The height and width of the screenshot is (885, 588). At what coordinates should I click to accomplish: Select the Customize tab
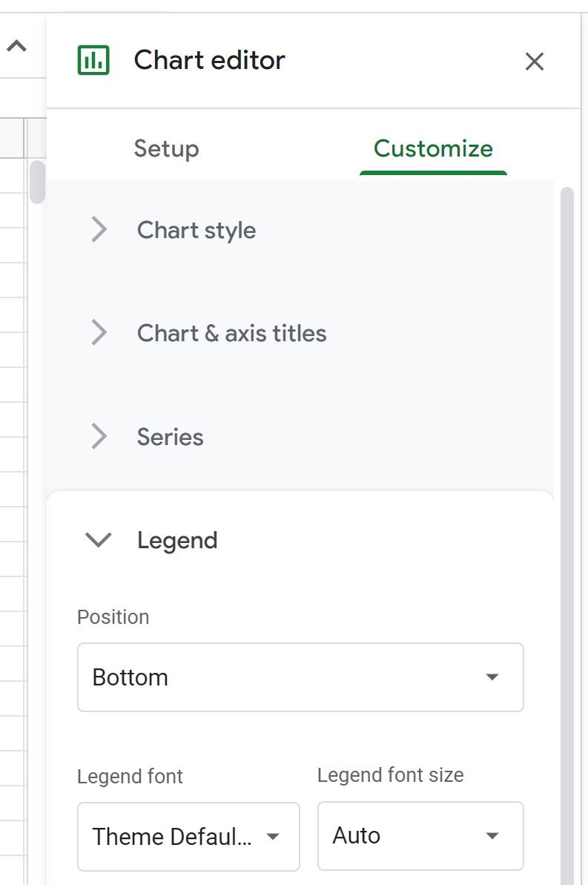(x=433, y=148)
